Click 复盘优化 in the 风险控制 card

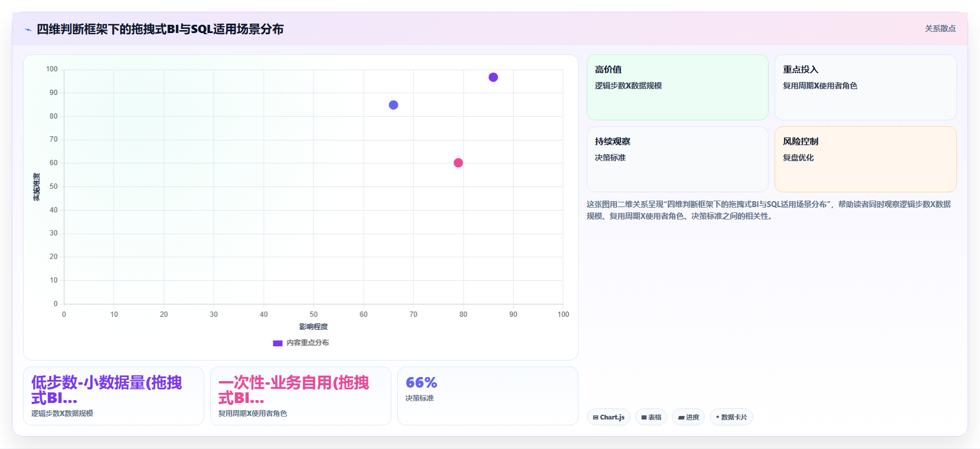[798, 158]
